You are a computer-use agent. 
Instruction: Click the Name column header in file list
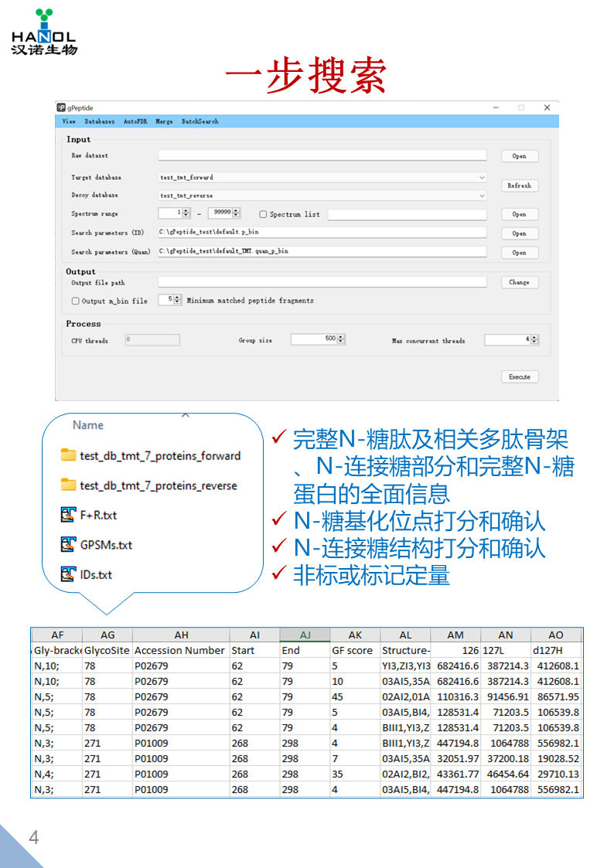pos(88,425)
